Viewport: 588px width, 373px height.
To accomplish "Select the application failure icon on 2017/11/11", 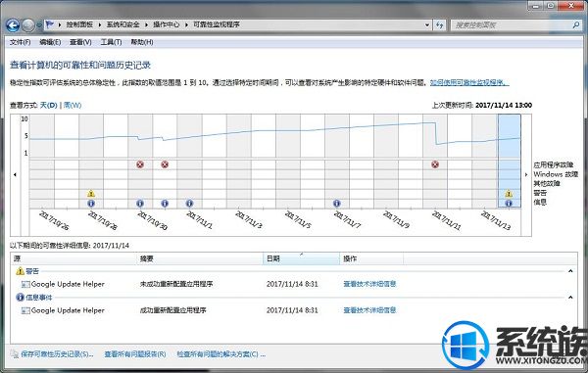I will coord(435,164).
